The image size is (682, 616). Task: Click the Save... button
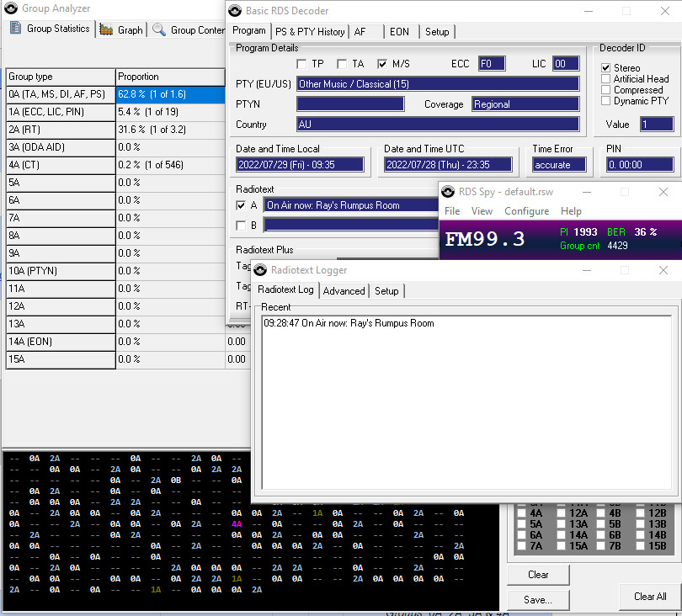[x=537, y=600]
